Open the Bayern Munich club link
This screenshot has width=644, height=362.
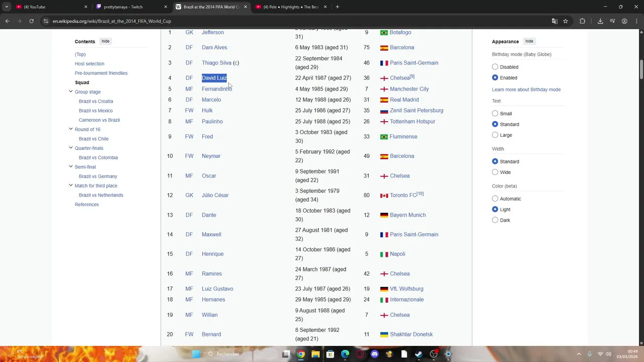click(408, 215)
